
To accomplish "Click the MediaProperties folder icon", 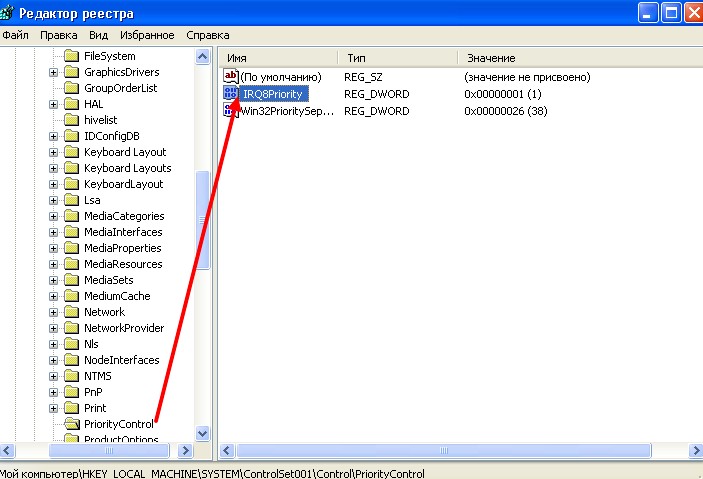I will click(71, 248).
